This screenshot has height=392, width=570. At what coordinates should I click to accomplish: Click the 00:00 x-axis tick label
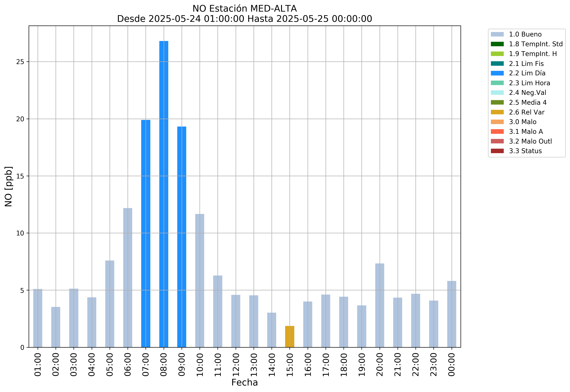[452, 365]
